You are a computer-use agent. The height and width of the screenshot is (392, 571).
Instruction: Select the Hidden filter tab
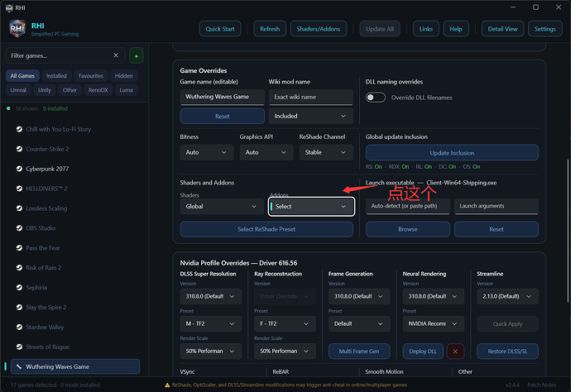124,76
